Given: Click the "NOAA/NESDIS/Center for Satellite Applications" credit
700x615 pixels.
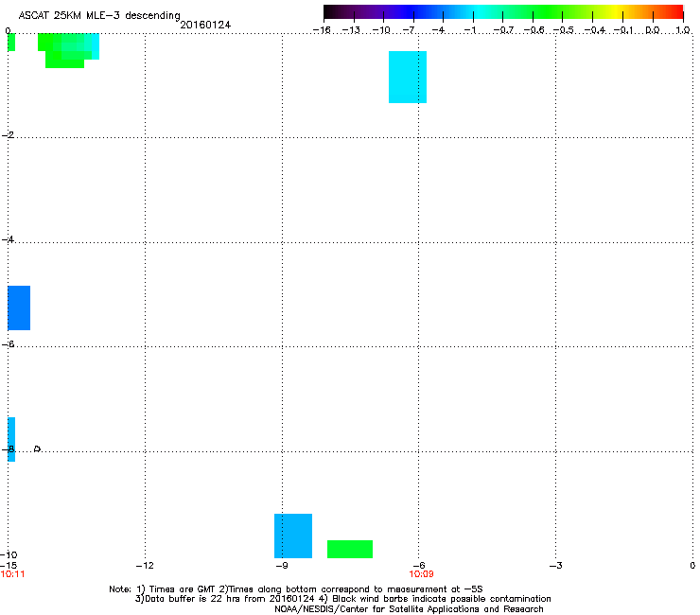Looking at the screenshot, I should pyautogui.click(x=409, y=609).
